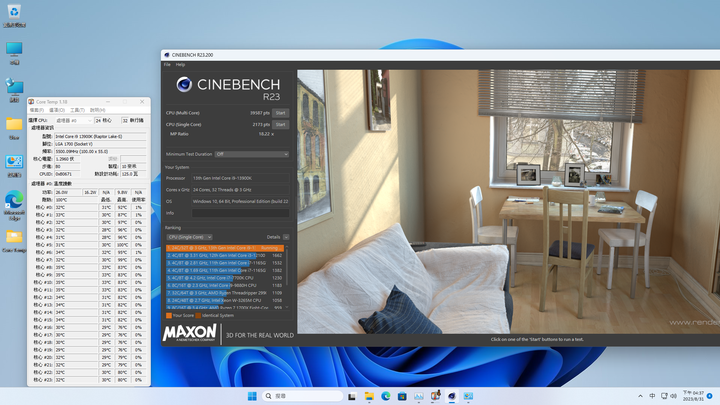720x405 pixels.
Task: Click the Info input field in Your System
Action: point(240,213)
